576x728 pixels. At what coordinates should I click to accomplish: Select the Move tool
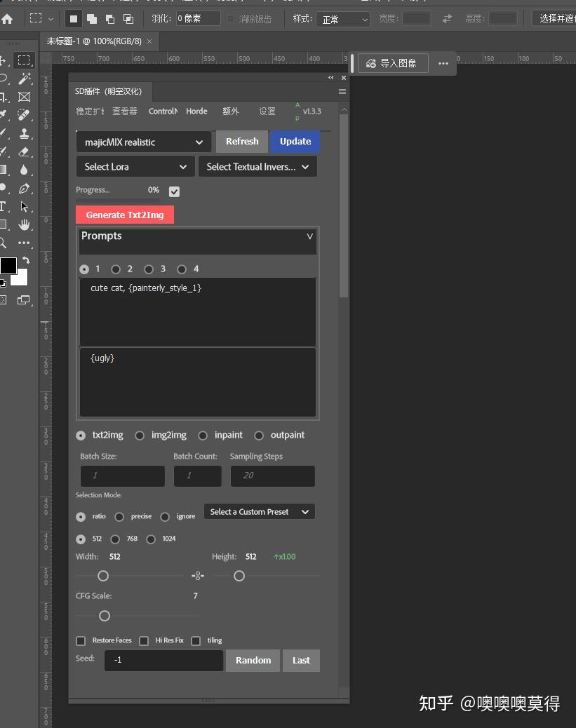(x=7, y=60)
